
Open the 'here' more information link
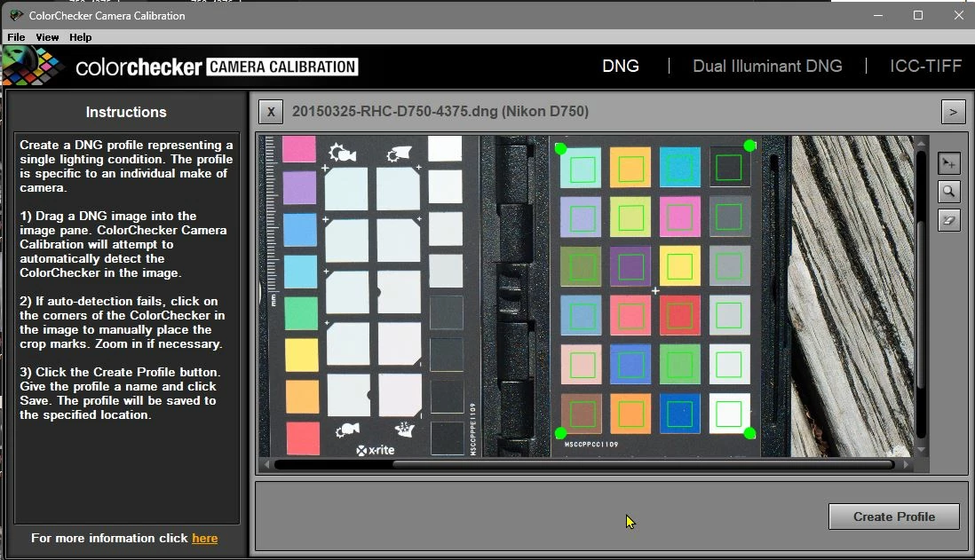204,538
